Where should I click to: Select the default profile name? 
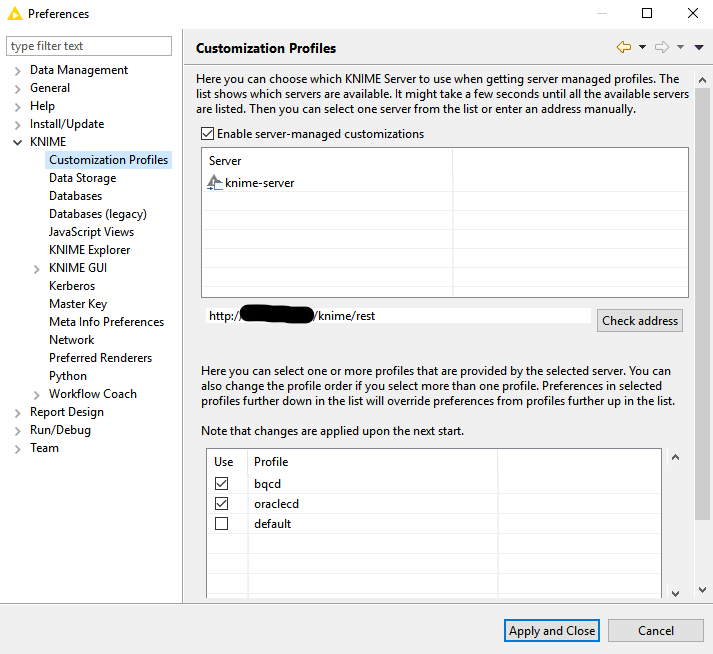[272, 524]
